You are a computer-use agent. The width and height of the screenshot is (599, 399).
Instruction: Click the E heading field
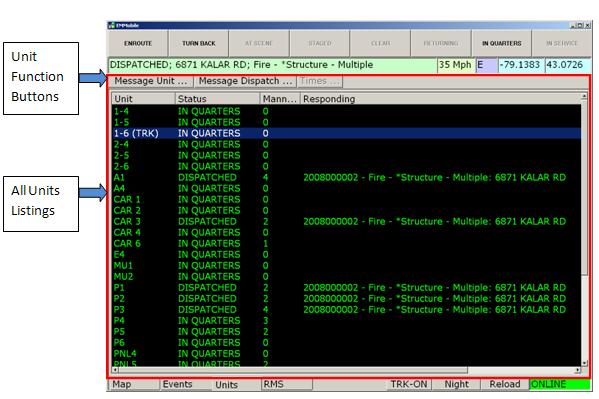[486, 65]
